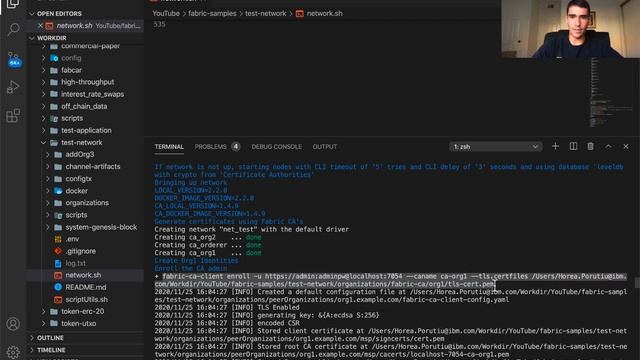Switch to the DEBUG CONSOLE tab

(277, 147)
